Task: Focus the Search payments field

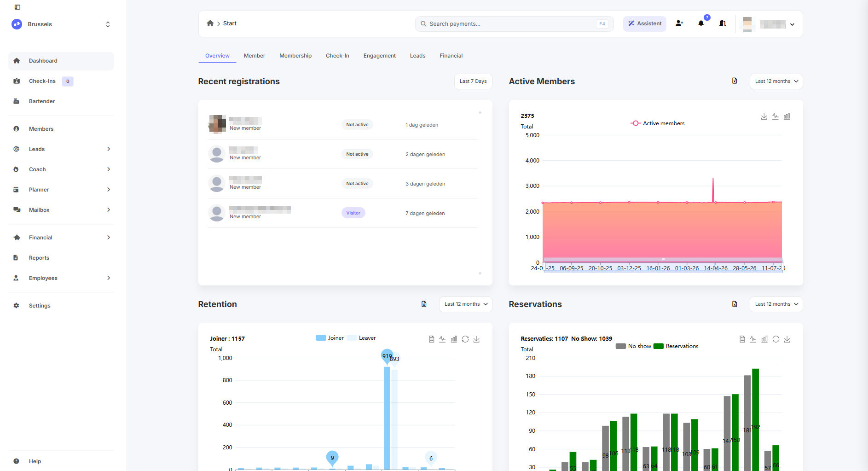Action: click(514, 24)
